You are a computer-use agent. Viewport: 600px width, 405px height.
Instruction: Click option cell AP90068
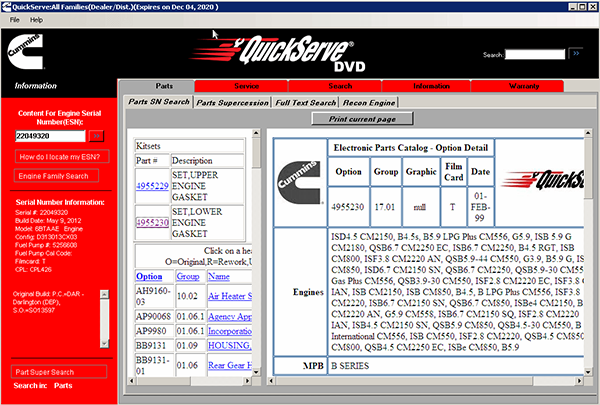[x=154, y=316]
